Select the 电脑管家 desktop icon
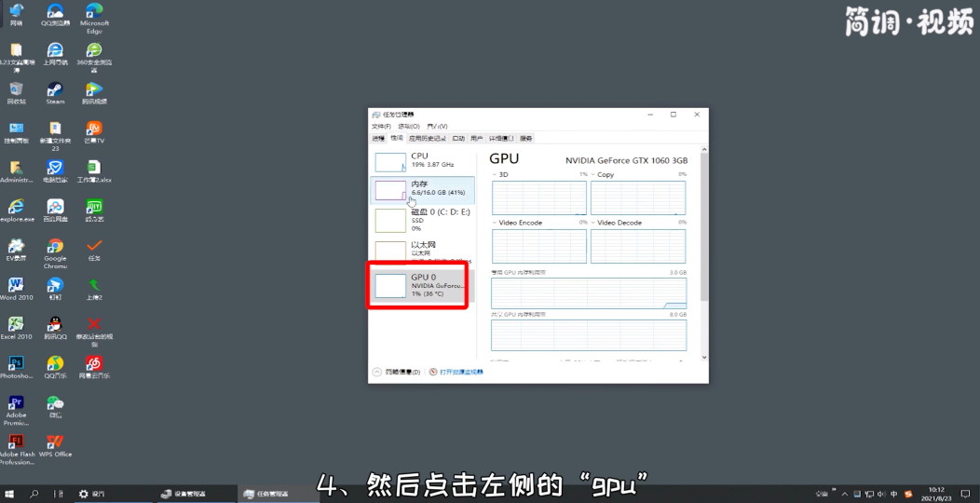The image size is (980, 503). pyautogui.click(x=55, y=171)
